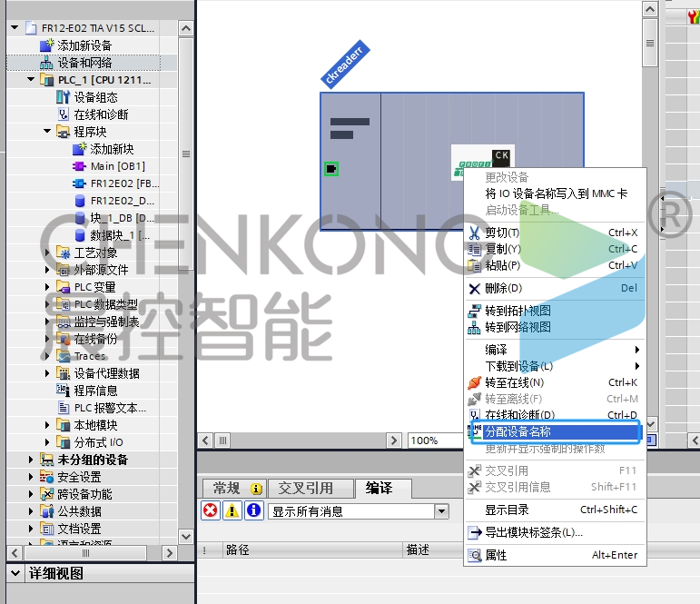Click device view scroll left arrow
This screenshot has width=700, height=604.
click(205, 441)
